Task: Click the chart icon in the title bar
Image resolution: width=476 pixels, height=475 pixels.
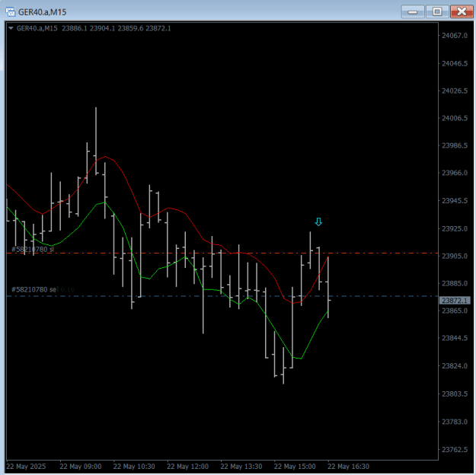Action: point(11,12)
